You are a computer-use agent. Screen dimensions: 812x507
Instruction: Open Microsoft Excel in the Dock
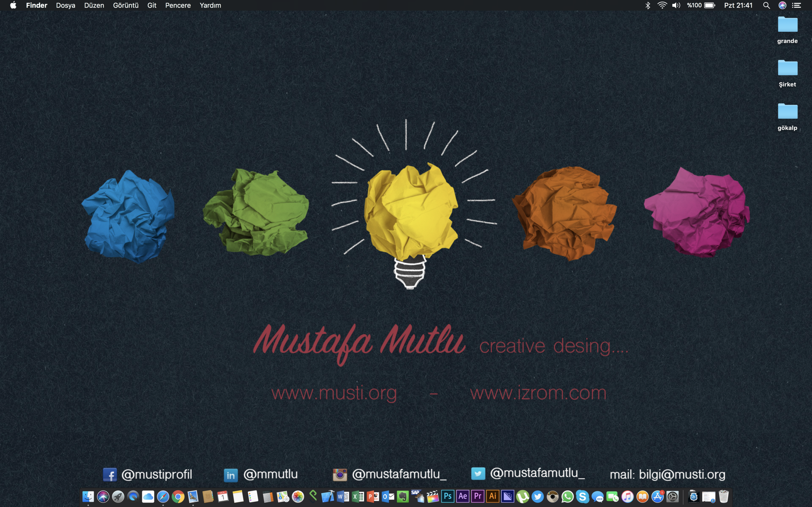(x=358, y=497)
